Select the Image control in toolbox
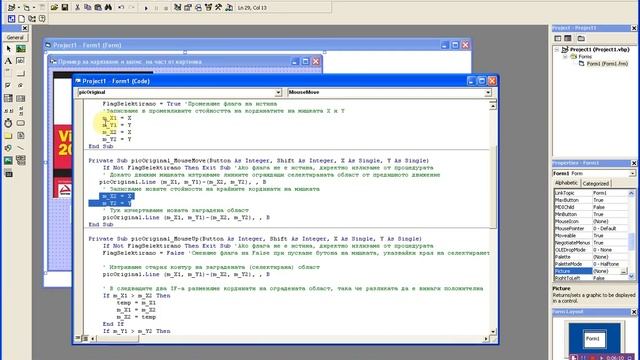 pos(8,160)
